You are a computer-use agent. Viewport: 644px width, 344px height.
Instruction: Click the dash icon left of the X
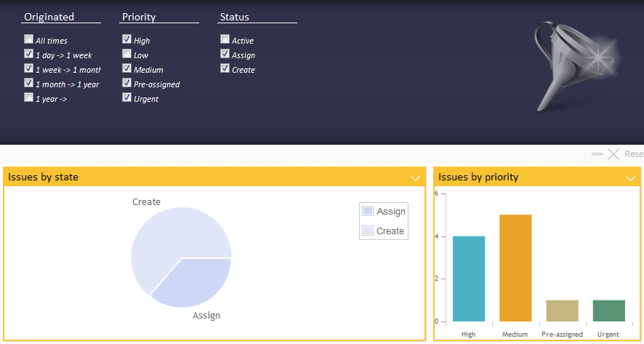click(597, 154)
